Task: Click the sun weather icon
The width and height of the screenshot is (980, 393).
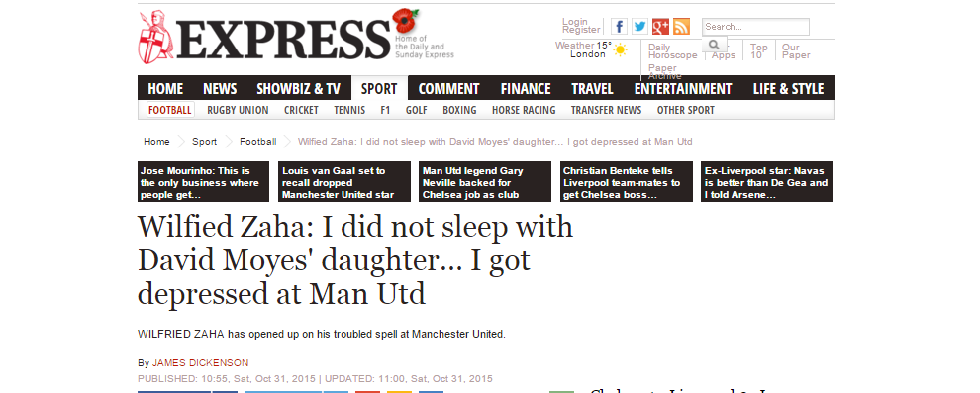Action: 620,49
